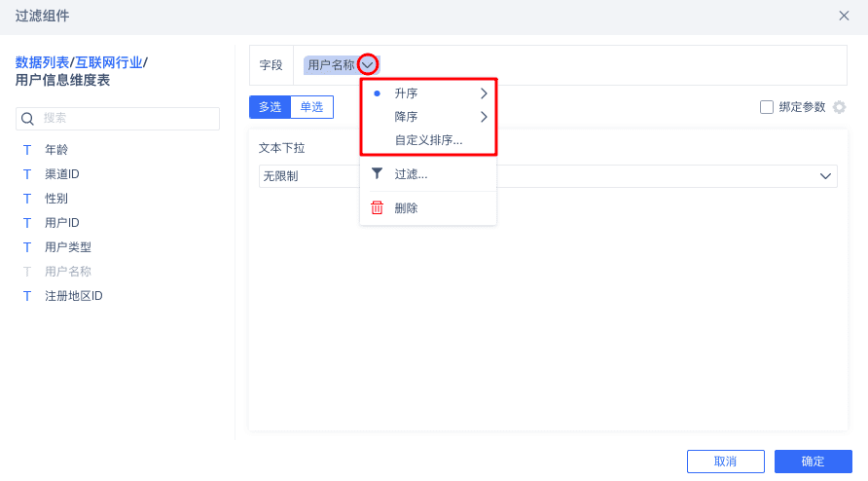
Task: Click the 确定 button
Action: tap(813, 462)
